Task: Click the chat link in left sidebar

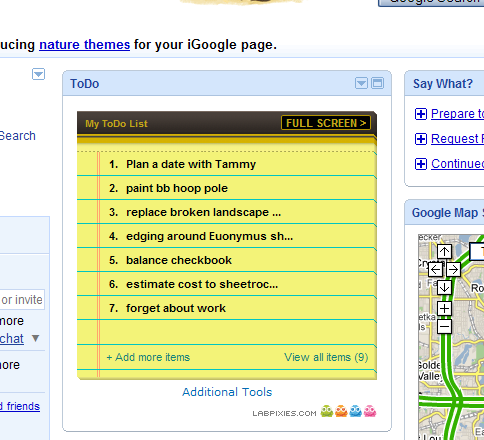Action: (x=12, y=339)
